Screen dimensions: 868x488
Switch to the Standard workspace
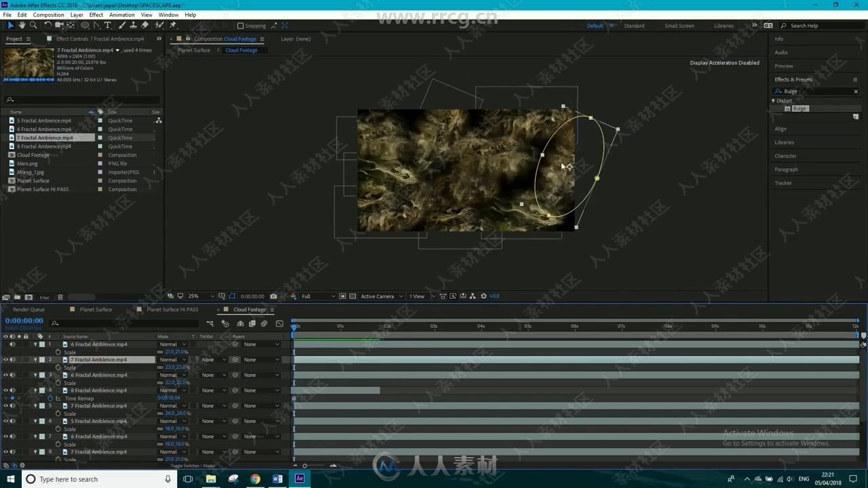tap(634, 26)
